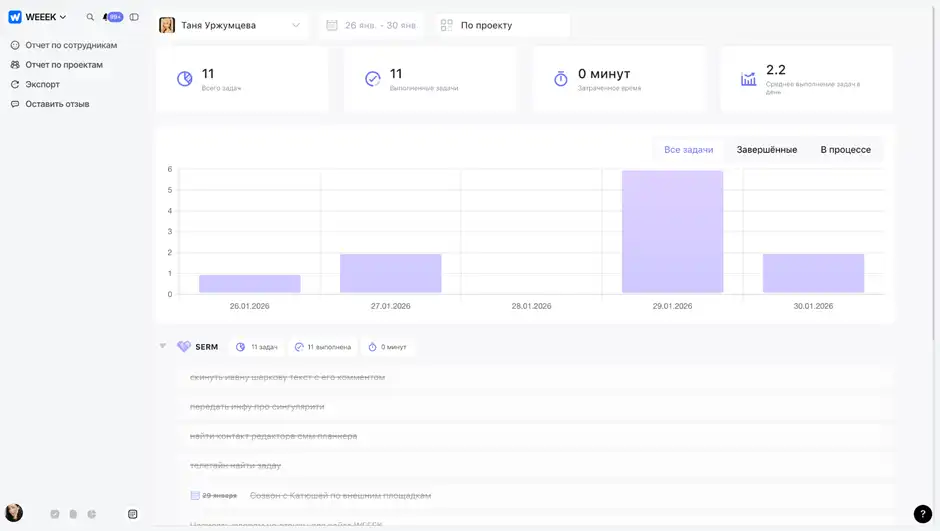Viewport: 940px width, 531px height.
Task: Click the 26.01.2026 chart bar
Action: (x=249, y=283)
